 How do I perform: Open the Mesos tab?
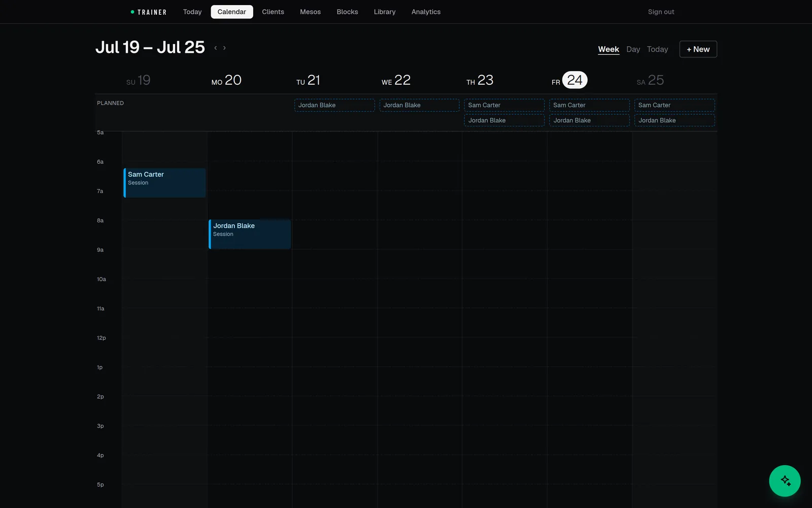click(310, 12)
